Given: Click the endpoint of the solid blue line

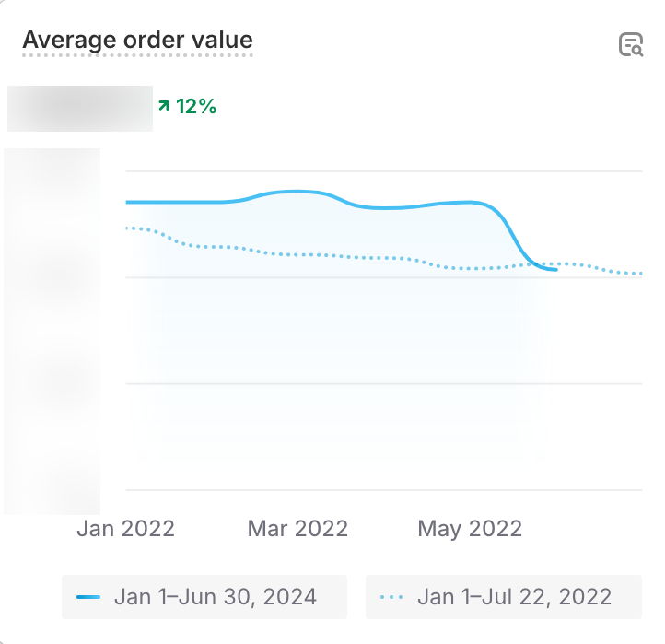Looking at the screenshot, I should click(x=556, y=270).
